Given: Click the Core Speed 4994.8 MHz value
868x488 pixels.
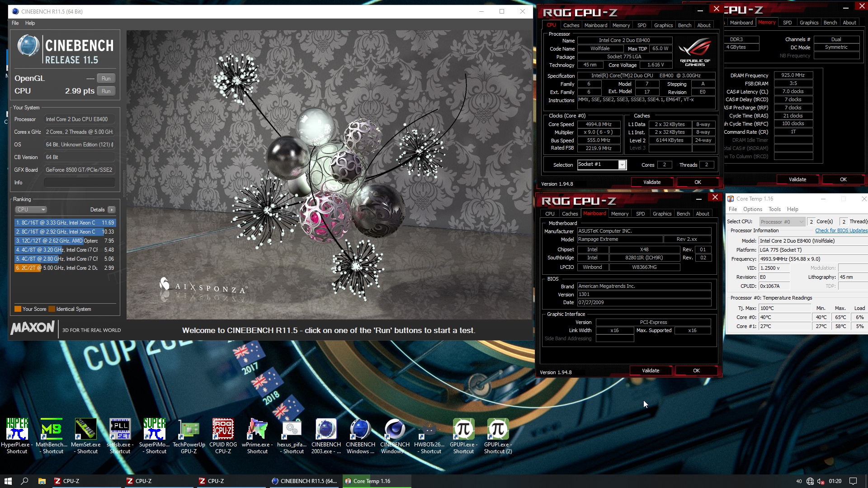Looking at the screenshot, I should point(599,124).
